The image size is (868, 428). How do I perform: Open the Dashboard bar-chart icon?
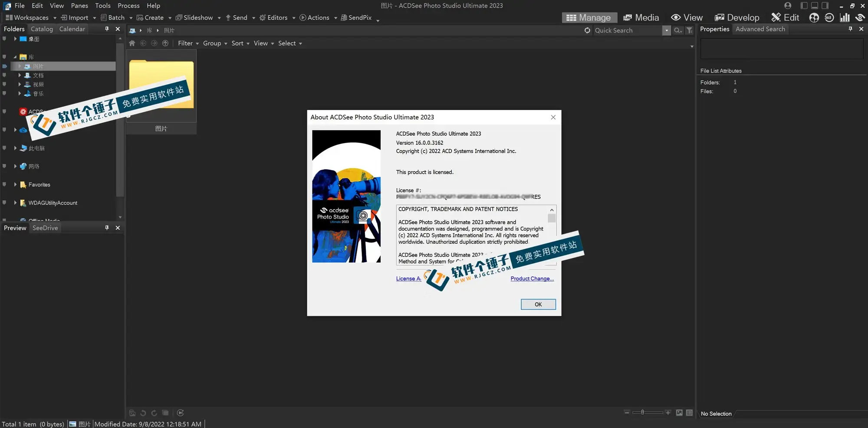click(845, 17)
